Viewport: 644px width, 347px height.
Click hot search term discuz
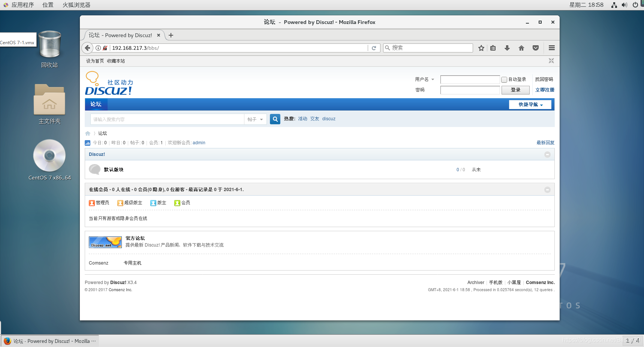coord(329,119)
